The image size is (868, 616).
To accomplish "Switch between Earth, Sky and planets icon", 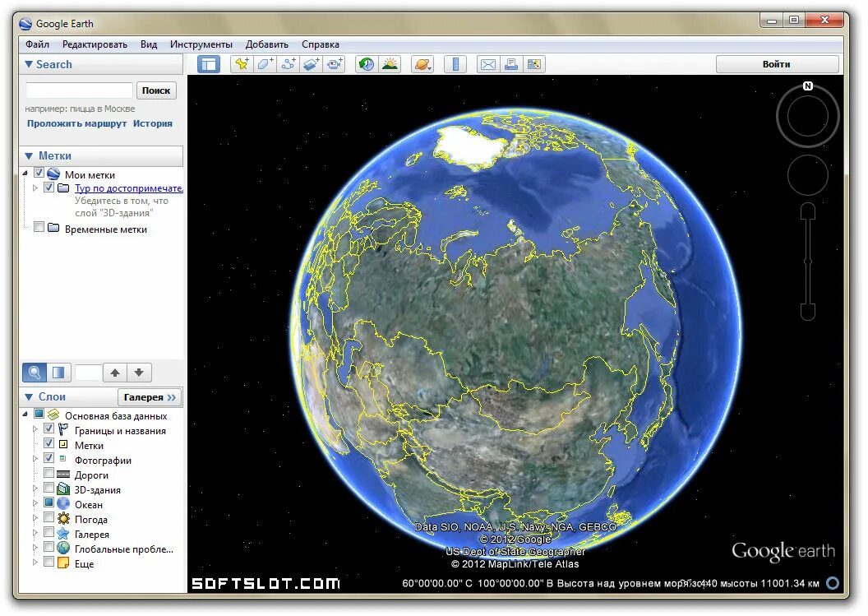I will click(422, 64).
